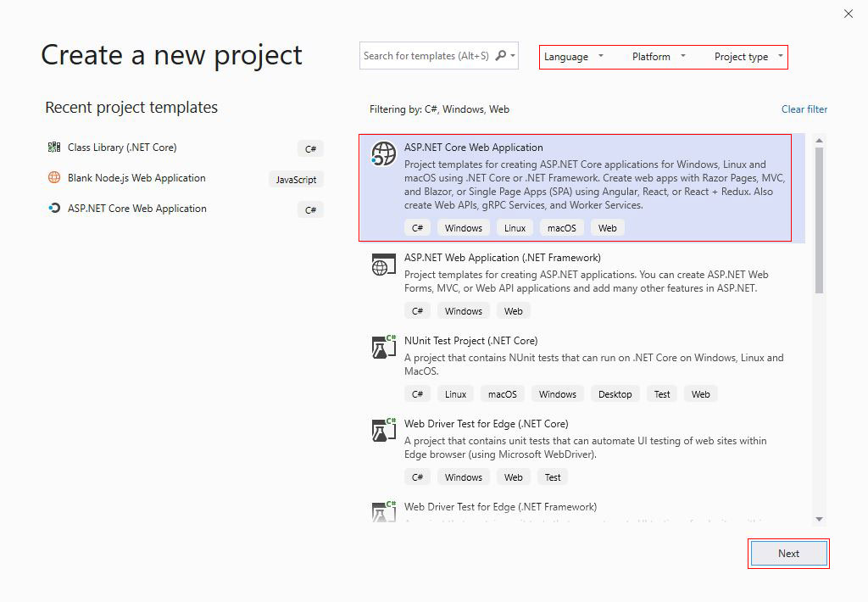868x602 pixels.
Task: Click the Web tag under ASP.NET Web Application (.NET Framework)
Action: pyautogui.click(x=513, y=311)
